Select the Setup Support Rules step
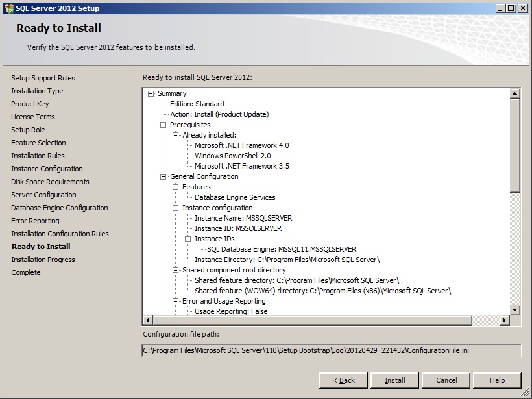 coord(43,78)
